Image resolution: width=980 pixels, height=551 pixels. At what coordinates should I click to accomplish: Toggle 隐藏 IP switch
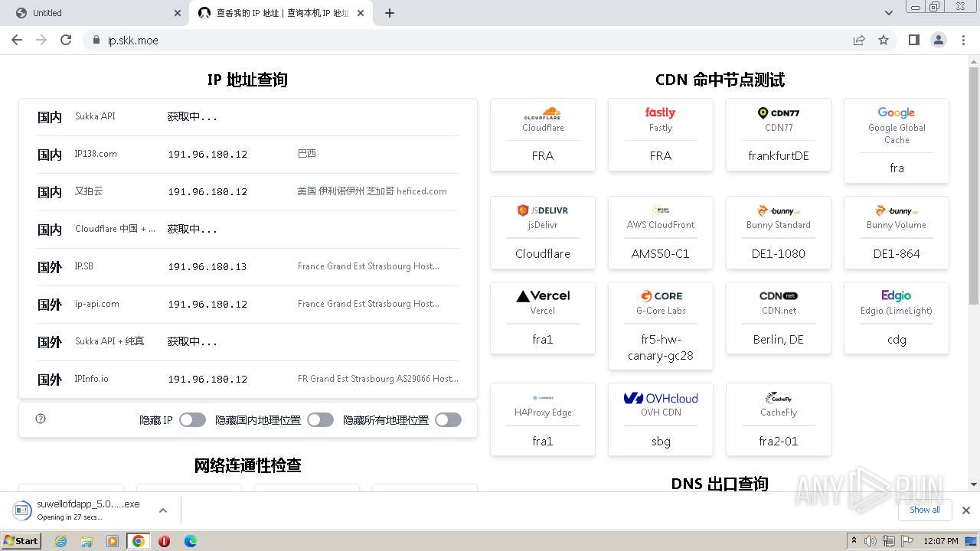[193, 419]
